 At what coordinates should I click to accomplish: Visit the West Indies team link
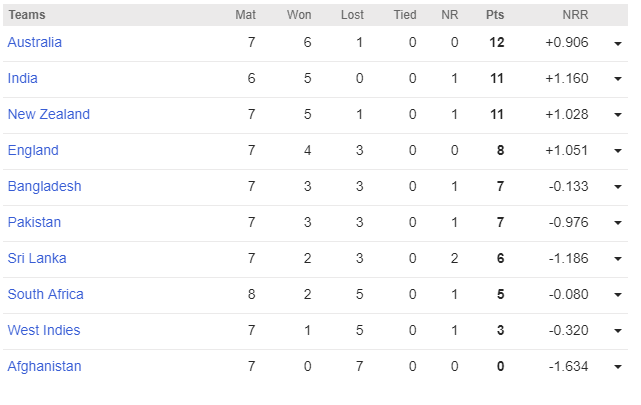pos(44,330)
